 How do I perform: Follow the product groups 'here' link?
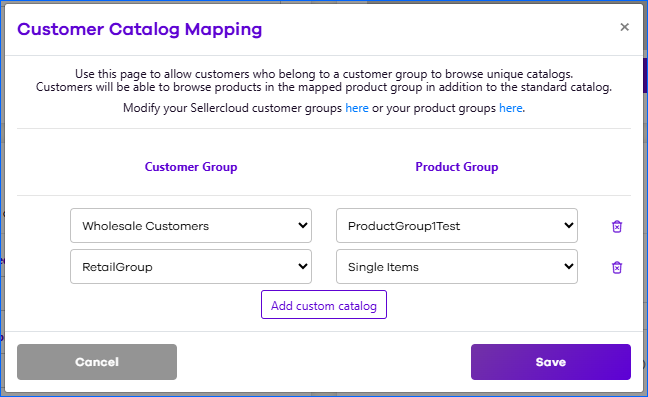[511, 108]
